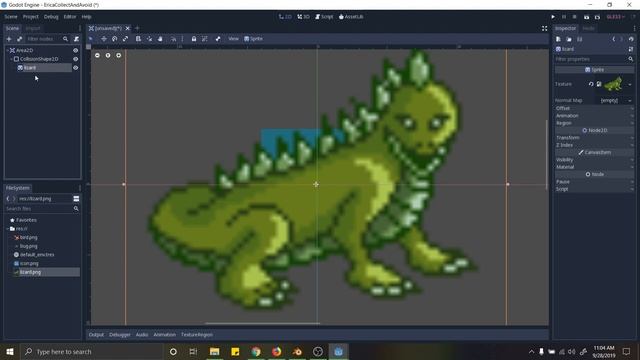Open the Animation bottom panel

coord(164,335)
